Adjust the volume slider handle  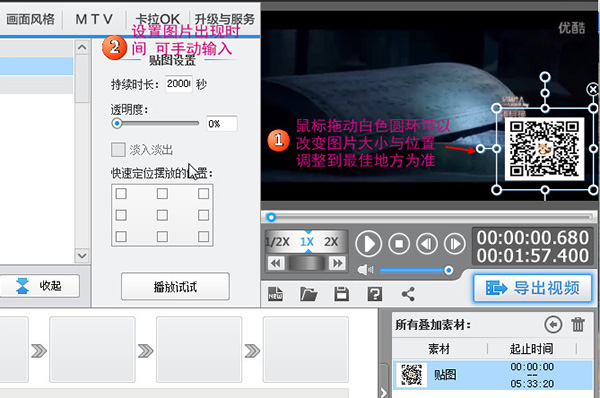point(448,271)
